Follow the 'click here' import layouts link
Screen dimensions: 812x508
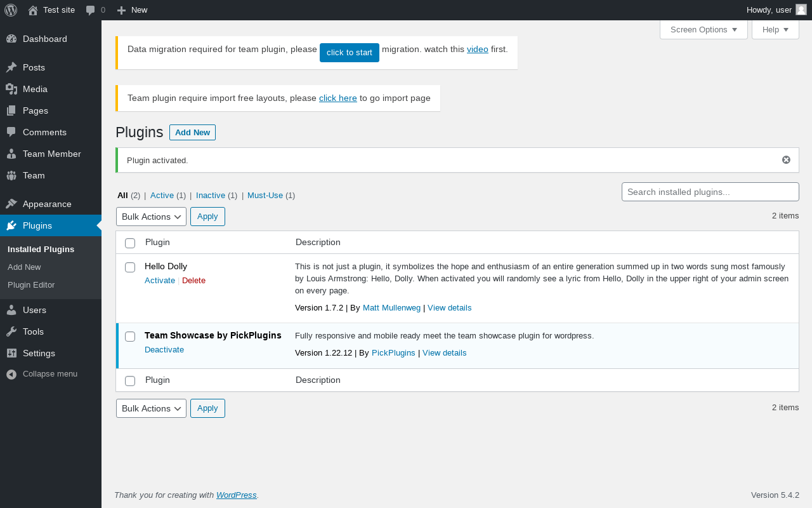pos(338,98)
